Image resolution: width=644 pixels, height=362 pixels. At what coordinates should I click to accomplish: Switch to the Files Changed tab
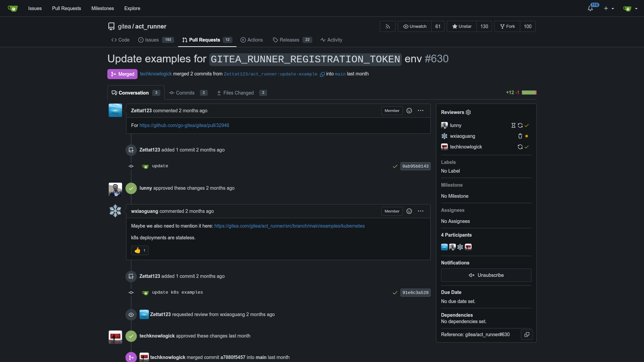tap(238, 93)
